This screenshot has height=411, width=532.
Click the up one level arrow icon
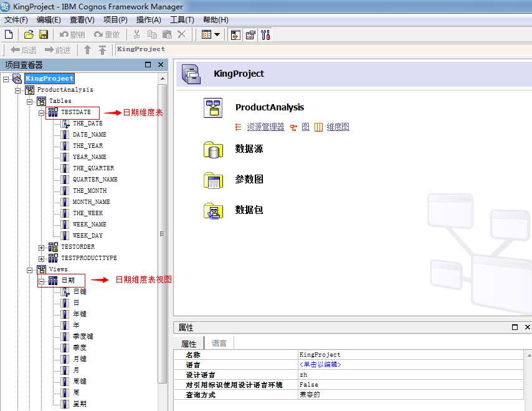click(87, 50)
